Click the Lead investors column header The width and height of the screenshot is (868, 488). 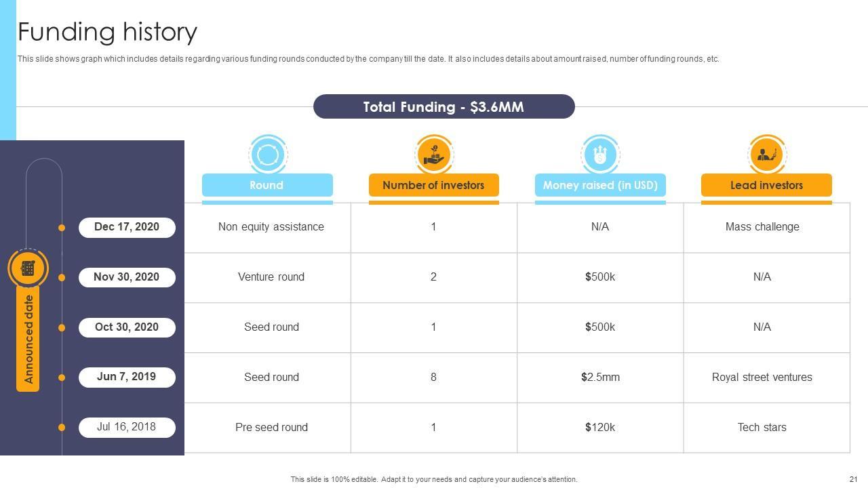coord(766,185)
